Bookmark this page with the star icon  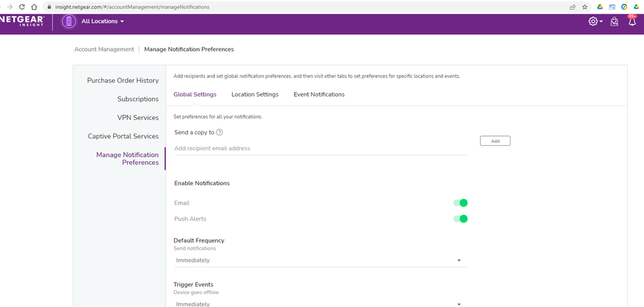point(585,7)
